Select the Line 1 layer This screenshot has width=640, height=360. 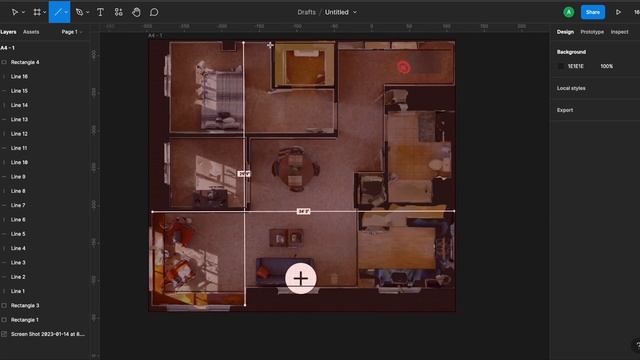(18, 291)
